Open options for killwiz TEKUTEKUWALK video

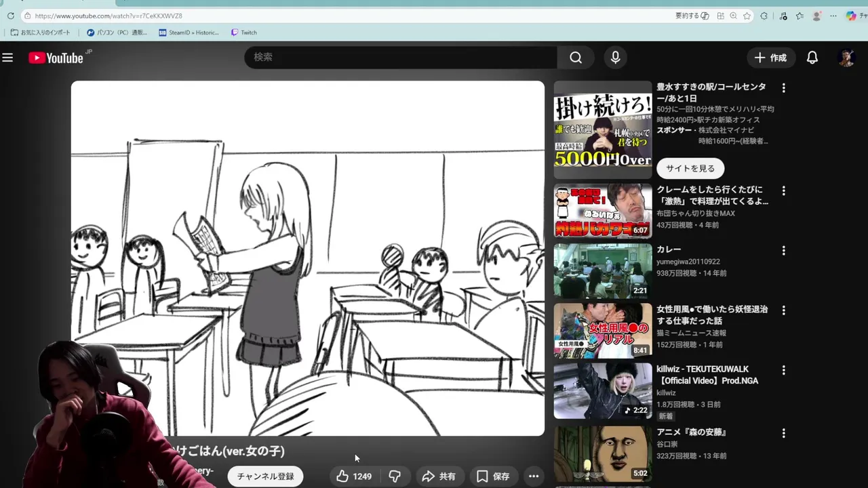783,371
